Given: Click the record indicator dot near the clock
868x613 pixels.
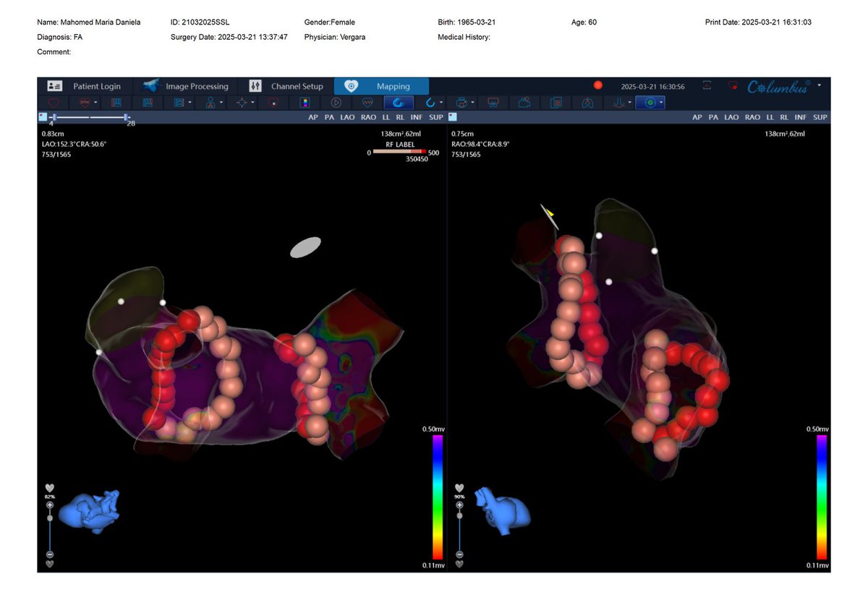Looking at the screenshot, I should pos(597,85).
